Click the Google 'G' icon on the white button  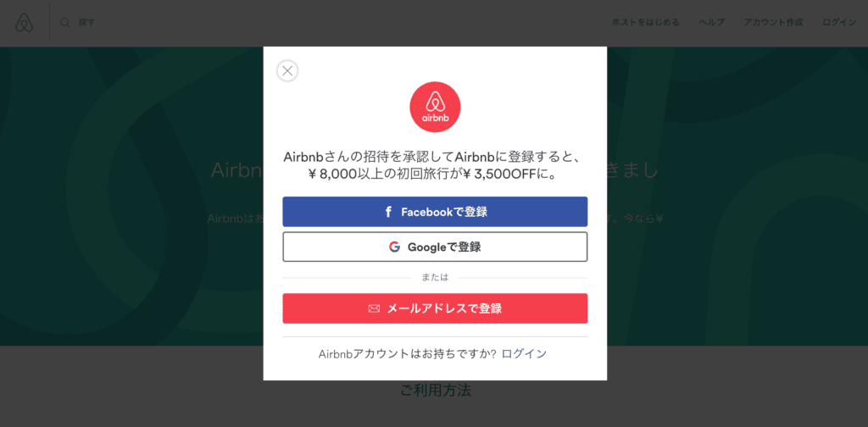click(394, 247)
